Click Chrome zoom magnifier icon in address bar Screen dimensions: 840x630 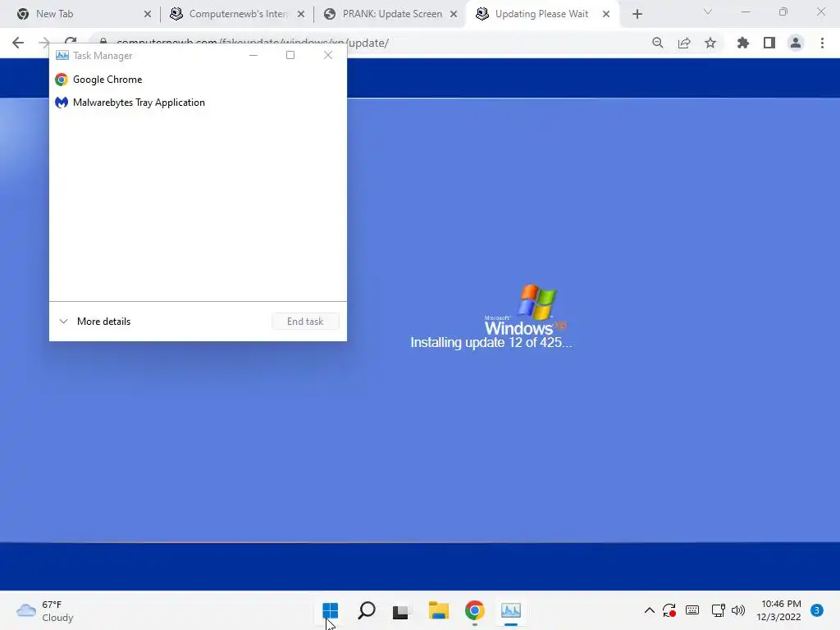(x=658, y=43)
